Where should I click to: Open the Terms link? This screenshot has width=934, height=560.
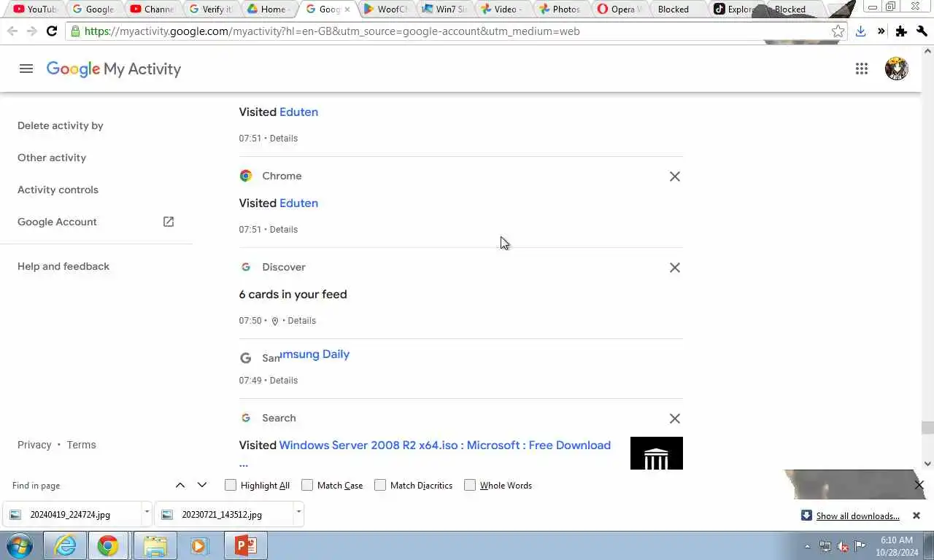point(81,445)
